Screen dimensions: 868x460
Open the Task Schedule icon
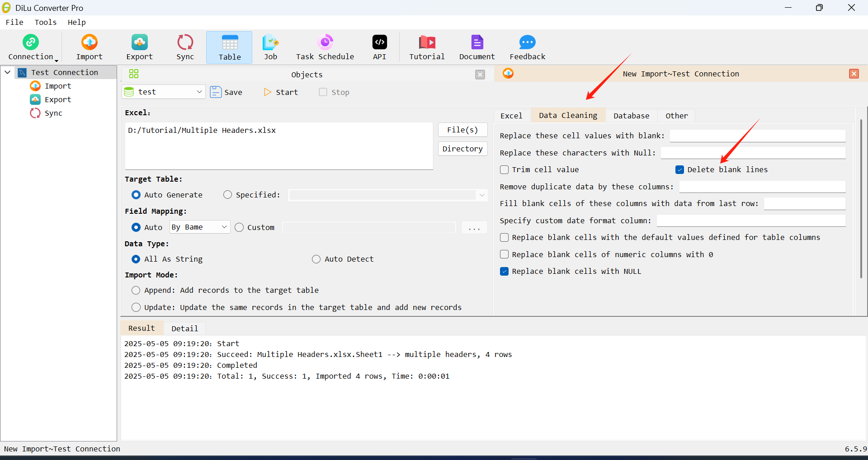[x=325, y=42]
